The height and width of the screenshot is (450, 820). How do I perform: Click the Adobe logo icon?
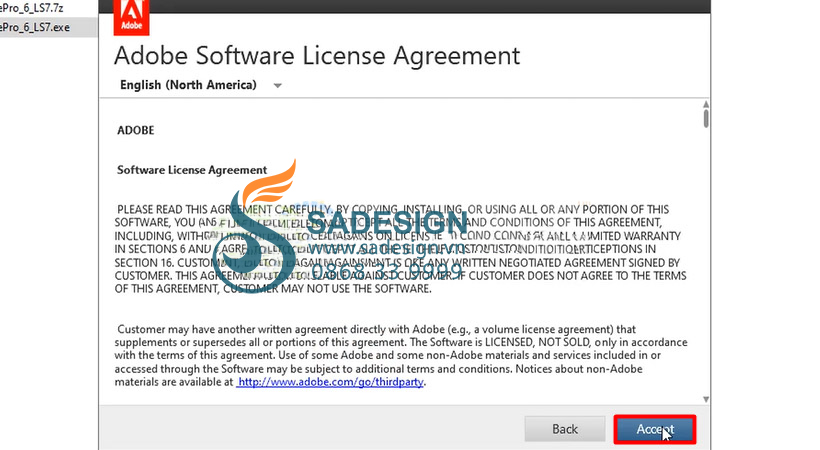tap(131, 17)
